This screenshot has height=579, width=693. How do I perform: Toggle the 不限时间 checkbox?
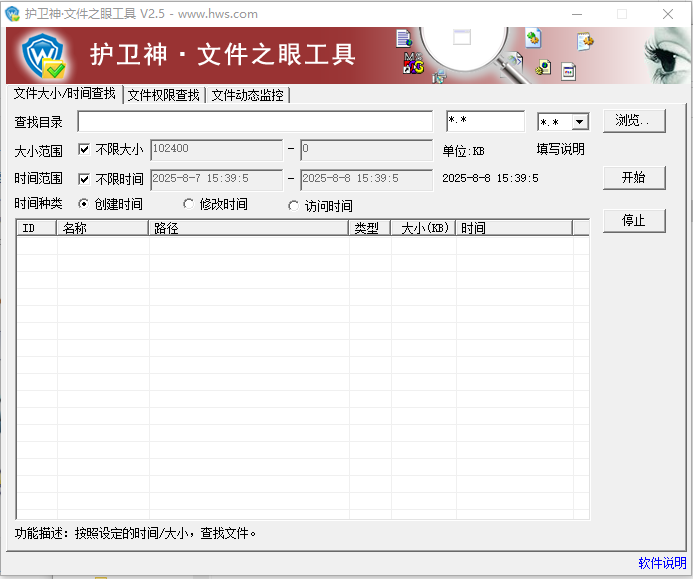coord(84,179)
